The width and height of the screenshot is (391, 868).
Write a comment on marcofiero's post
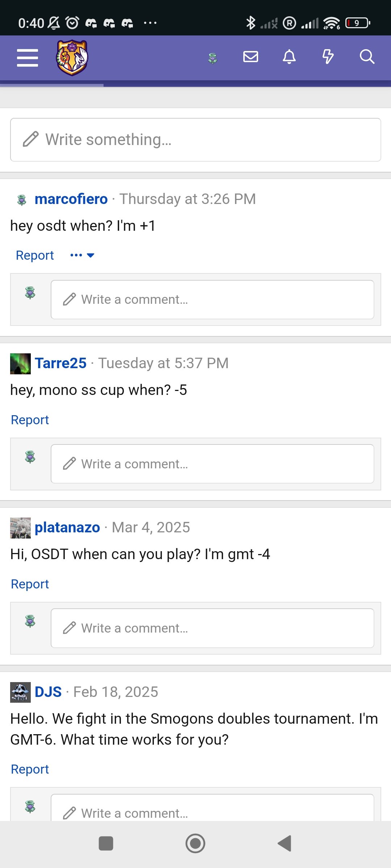[212, 299]
